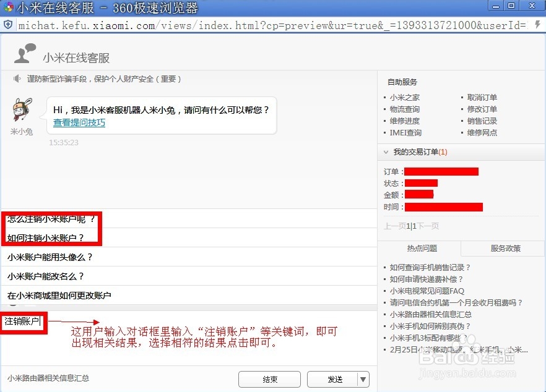Go to 下一页 in orders list

(428, 226)
